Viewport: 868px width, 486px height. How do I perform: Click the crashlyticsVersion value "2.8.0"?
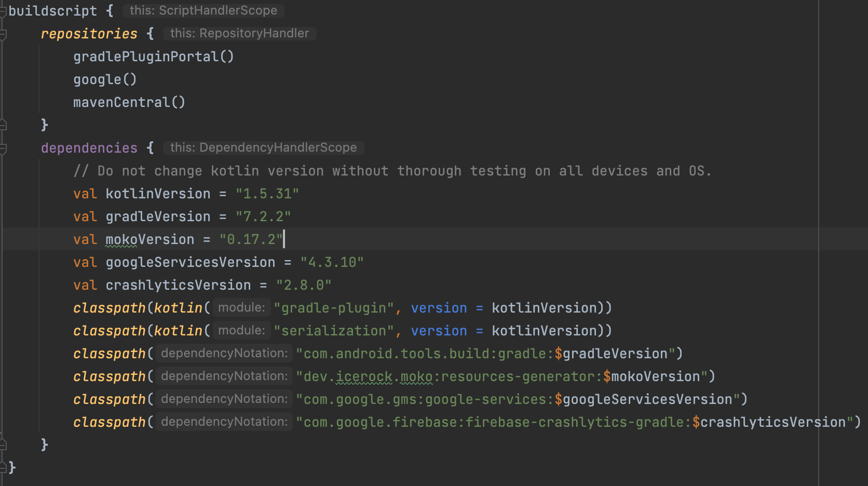[x=303, y=285]
